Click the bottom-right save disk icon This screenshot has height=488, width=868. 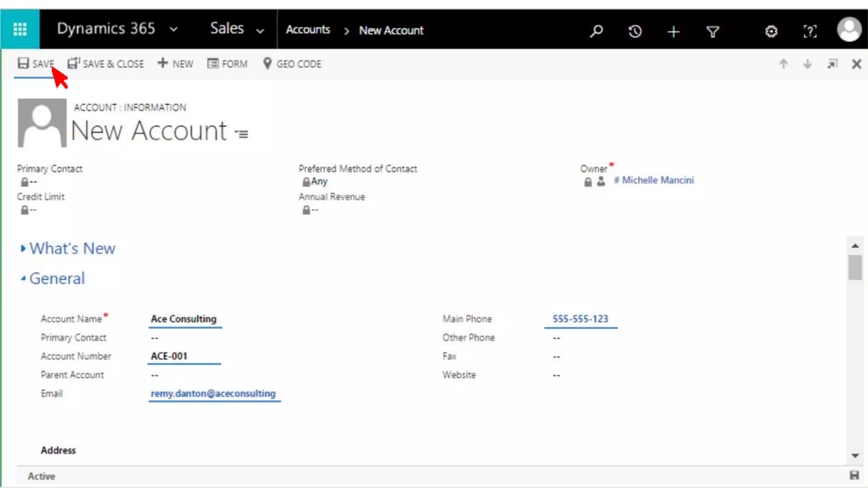tap(854, 475)
